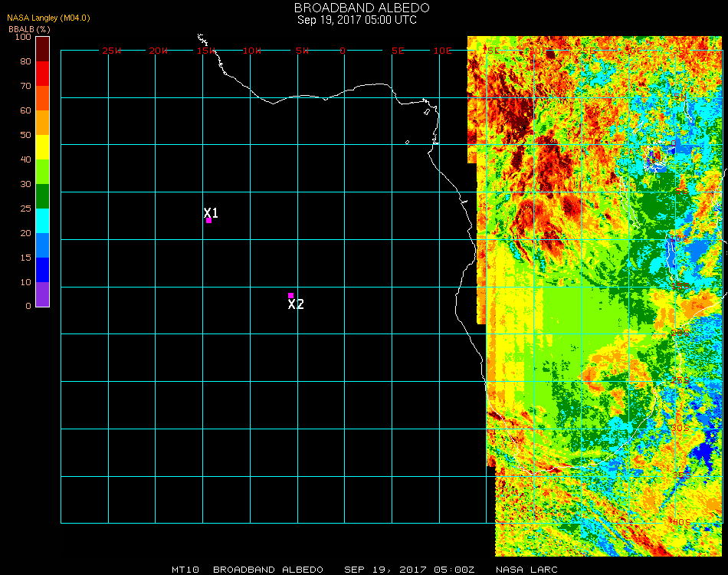728x575 pixels.
Task: Pick the light green 30-40% legend swatch
Action: [43, 172]
